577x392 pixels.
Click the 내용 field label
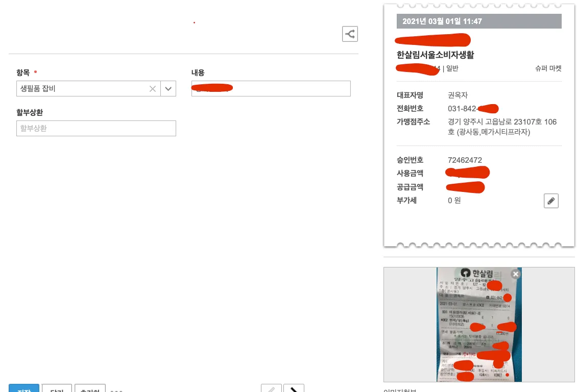click(198, 72)
